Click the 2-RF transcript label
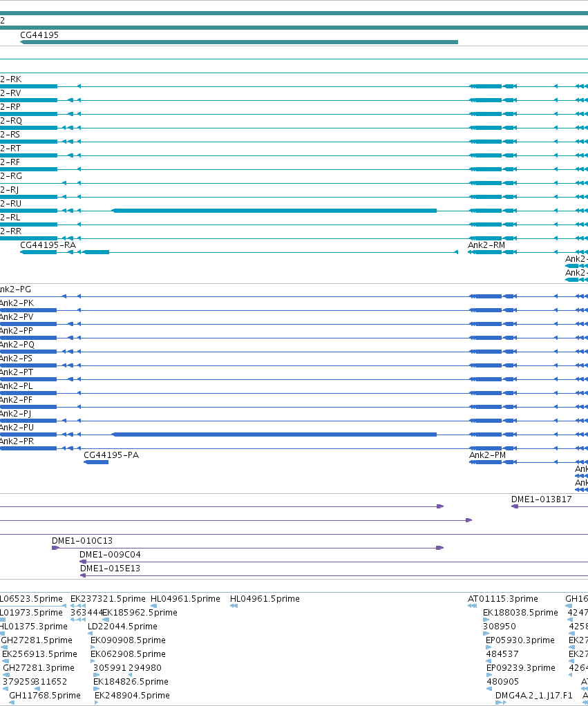This screenshot has height=706, width=588. point(10,162)
